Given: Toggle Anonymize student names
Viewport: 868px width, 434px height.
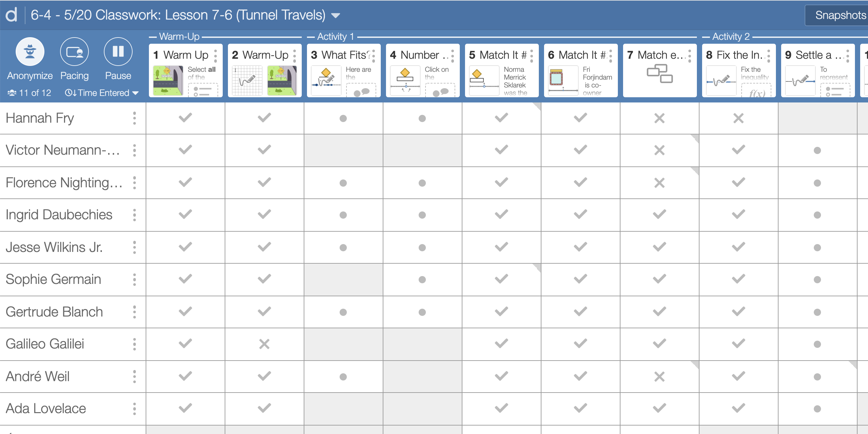Looking at the screenshot, I should 30,52.
